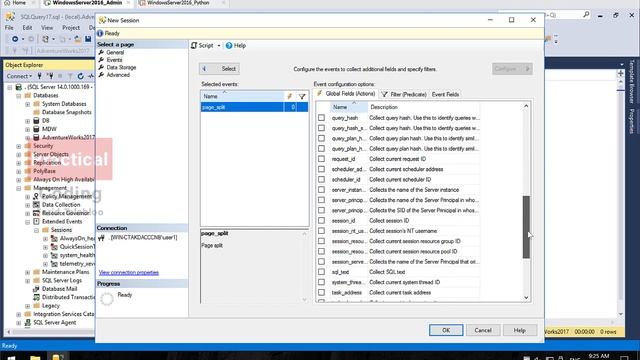Viewport: 640px width, 360px height.
Task: Click the MDW database icon
Action: click(x=36, y=129)
